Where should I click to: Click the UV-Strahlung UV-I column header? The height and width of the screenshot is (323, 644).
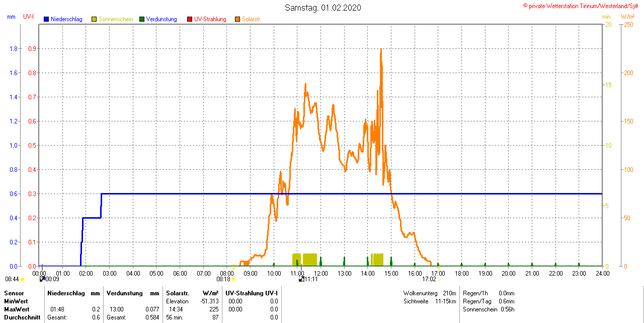[x=252, y=293]
